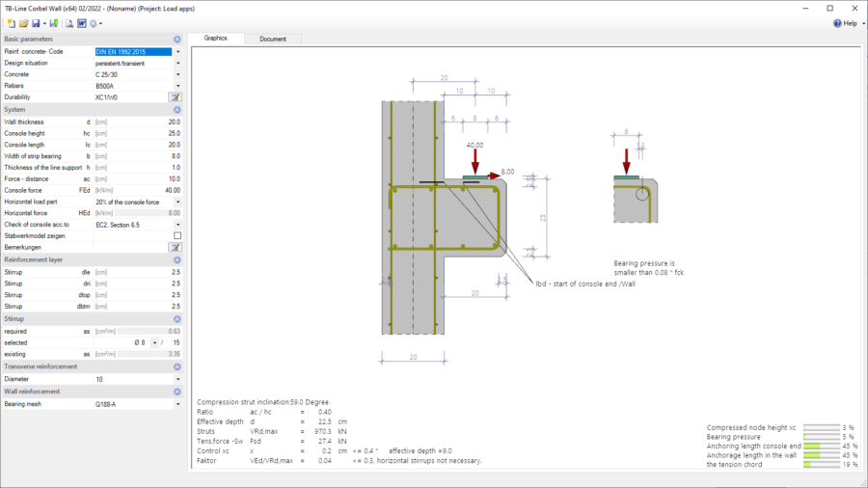
Task: Open print preview from toolbar
Action: tap(69, 23)
